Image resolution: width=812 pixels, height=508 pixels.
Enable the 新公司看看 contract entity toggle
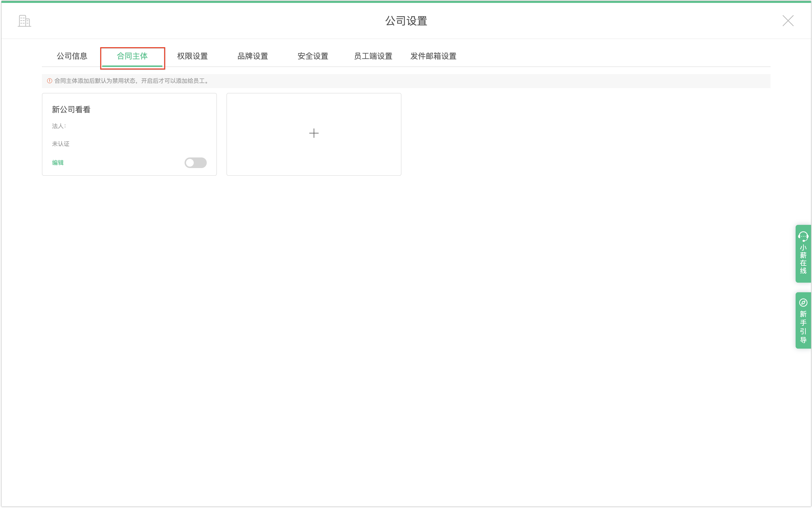(195, 163)
